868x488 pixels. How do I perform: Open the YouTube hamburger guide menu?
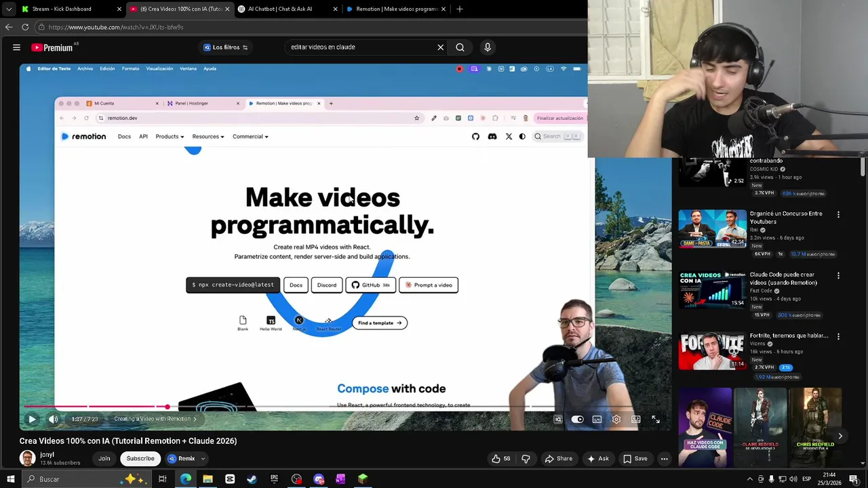point(16,47)
